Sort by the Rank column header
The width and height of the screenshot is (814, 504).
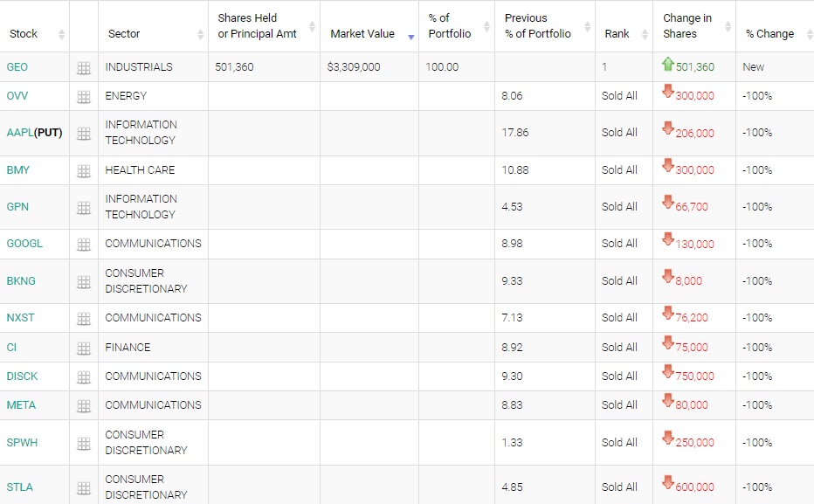617,34
